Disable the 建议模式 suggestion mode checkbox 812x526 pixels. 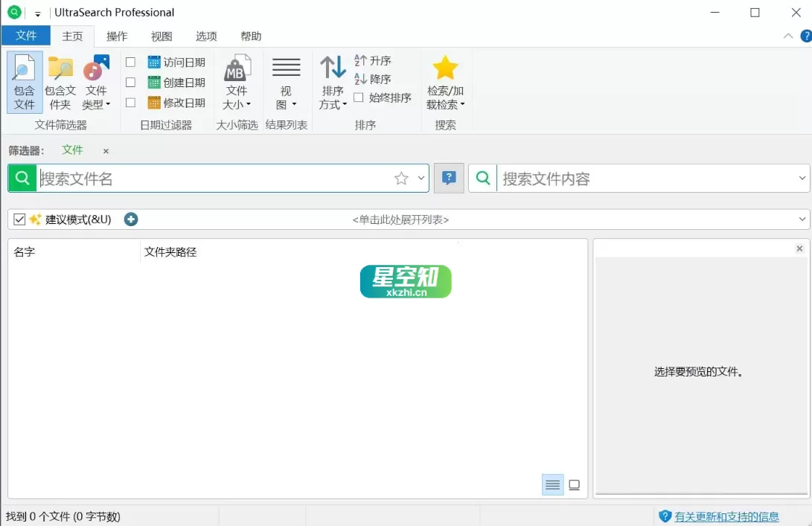(x=18, y=219)
